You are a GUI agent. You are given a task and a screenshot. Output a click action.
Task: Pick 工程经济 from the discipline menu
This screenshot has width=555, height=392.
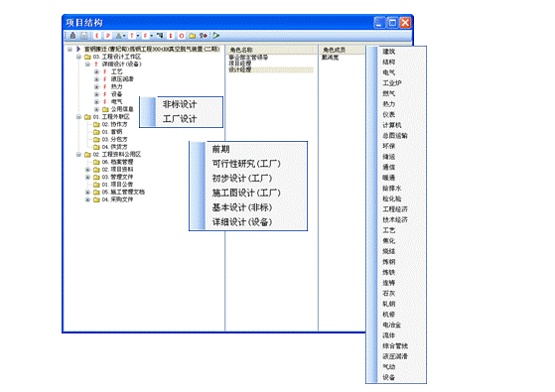pos(395,209)
